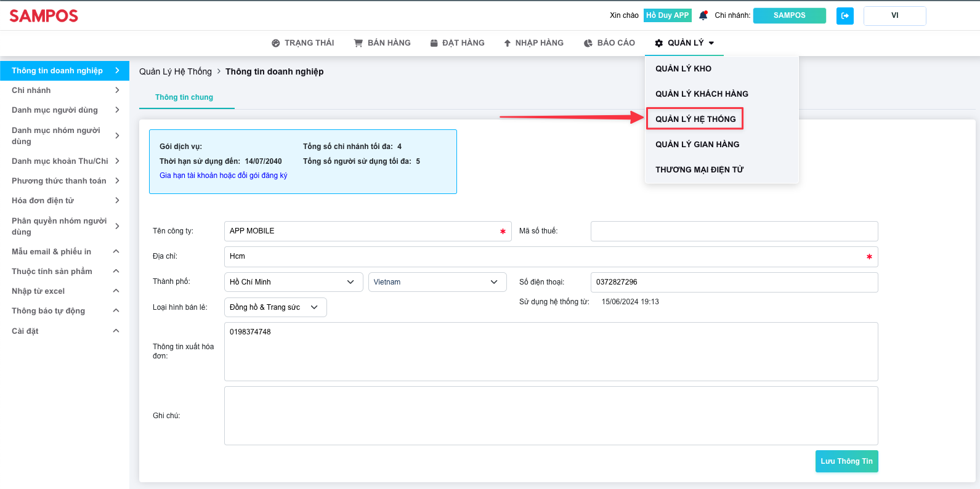Open the BÁO CÁO menu
980x489 pixels.
click(x=610, y=43)
